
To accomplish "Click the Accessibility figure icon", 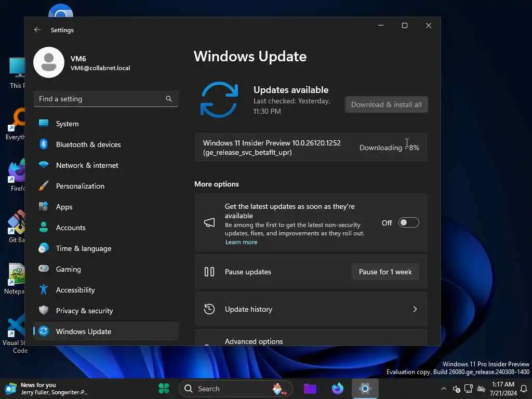I will pyautogui.click(x=44, y=289).
